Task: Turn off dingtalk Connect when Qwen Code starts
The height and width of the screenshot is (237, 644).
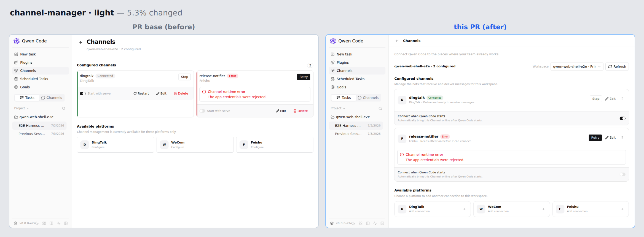Action: tap(622, 118)
